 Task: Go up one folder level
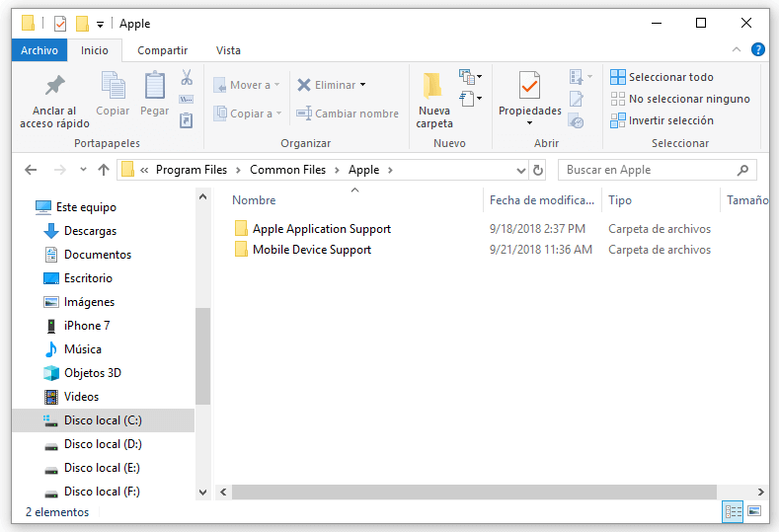tap(104, 170)
